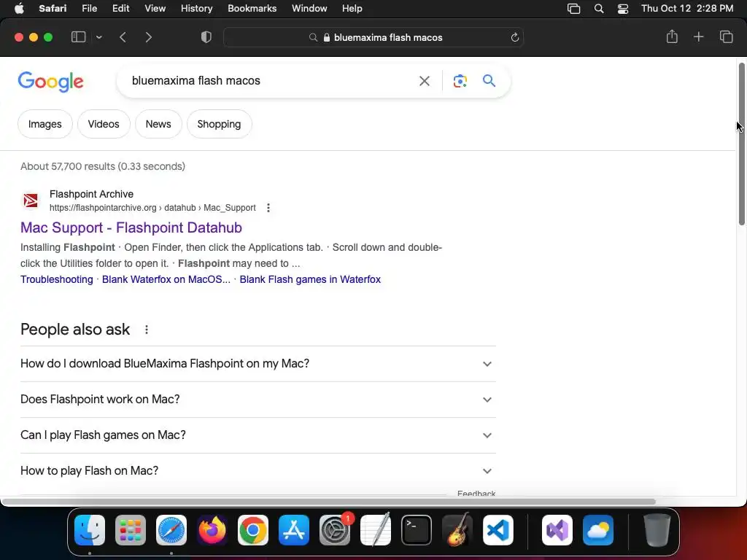The image size is (747, 560).
Task: Open the Help menu
Action: (x=352, y=9)
